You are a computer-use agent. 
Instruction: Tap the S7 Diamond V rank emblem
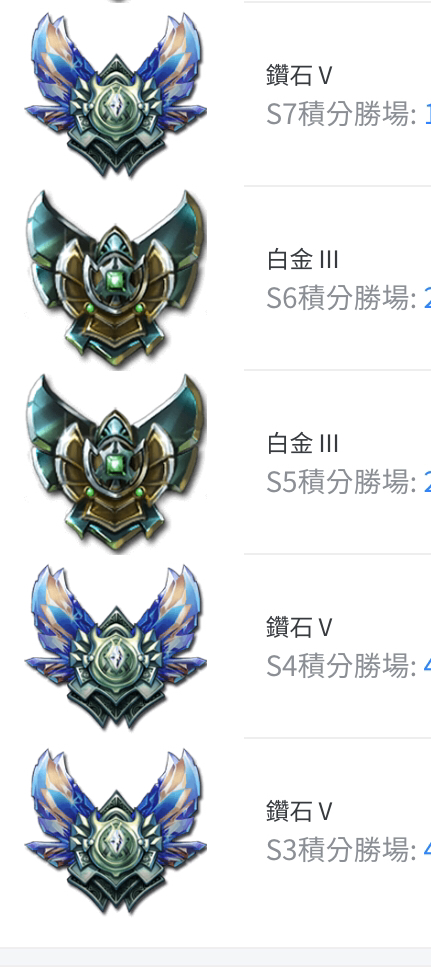point(116,94)
